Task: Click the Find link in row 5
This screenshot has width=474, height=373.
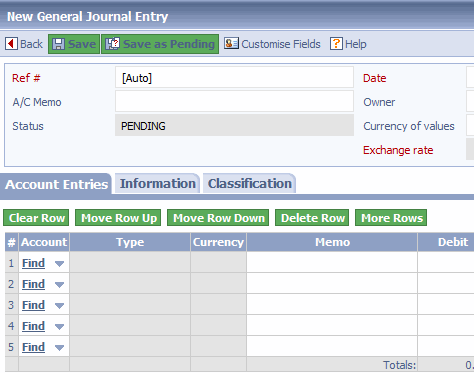Action: pos(33,347)
